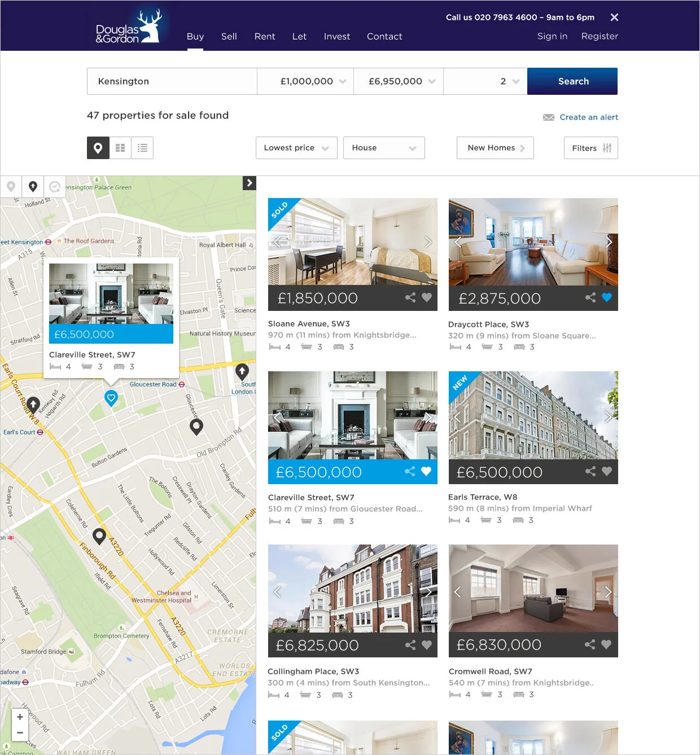Open the Clareville Street, SW7 listing title

(x=311, y=498)
